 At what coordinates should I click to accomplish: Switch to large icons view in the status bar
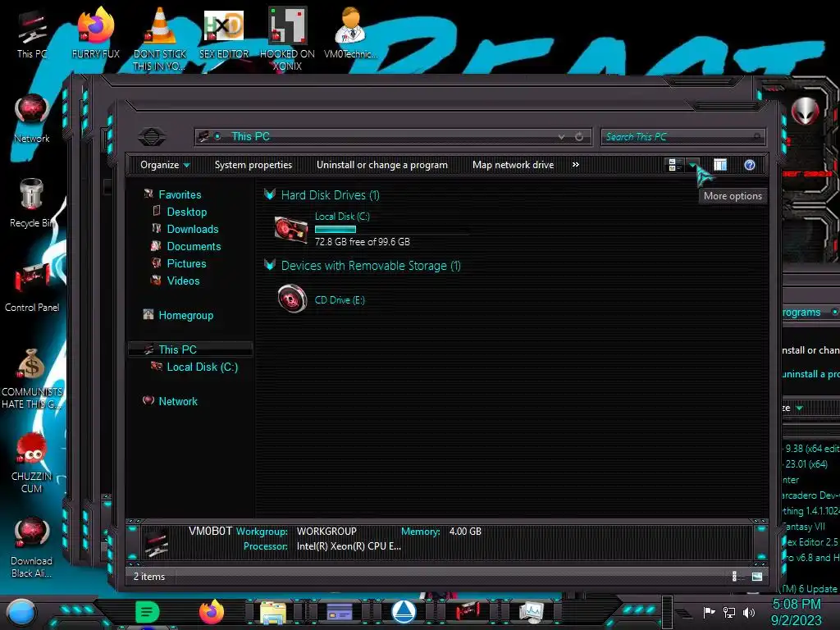point(757,577)
